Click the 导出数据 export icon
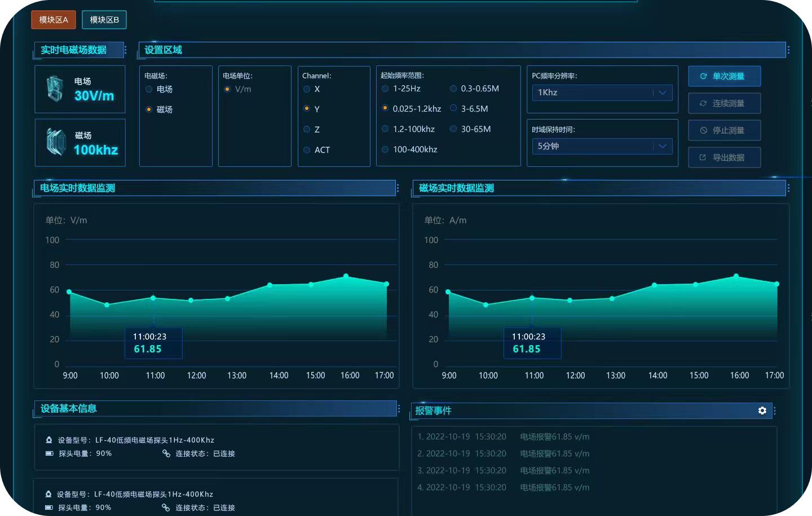 (x=703, y=157)
